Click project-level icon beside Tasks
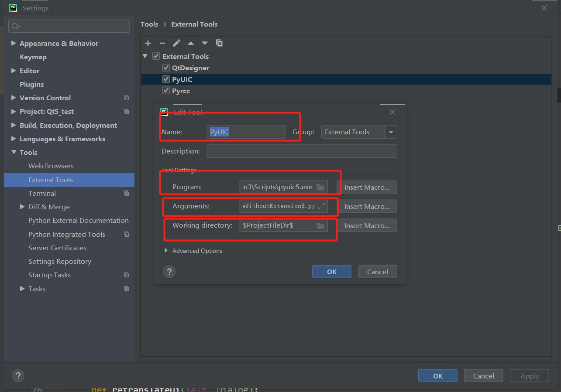The height and width of the screenshot is (392, 561). pos(126,289)
